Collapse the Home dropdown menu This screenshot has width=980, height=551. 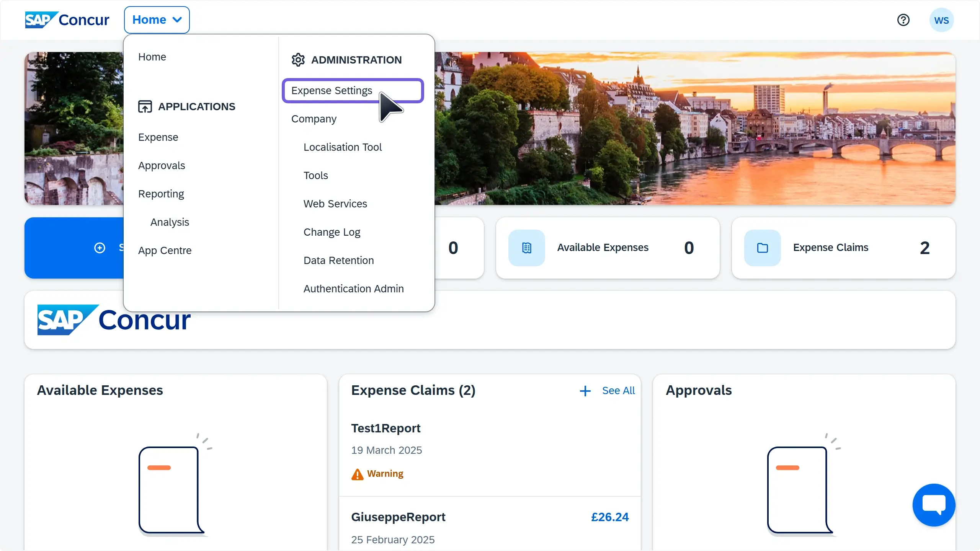point(157,20)
